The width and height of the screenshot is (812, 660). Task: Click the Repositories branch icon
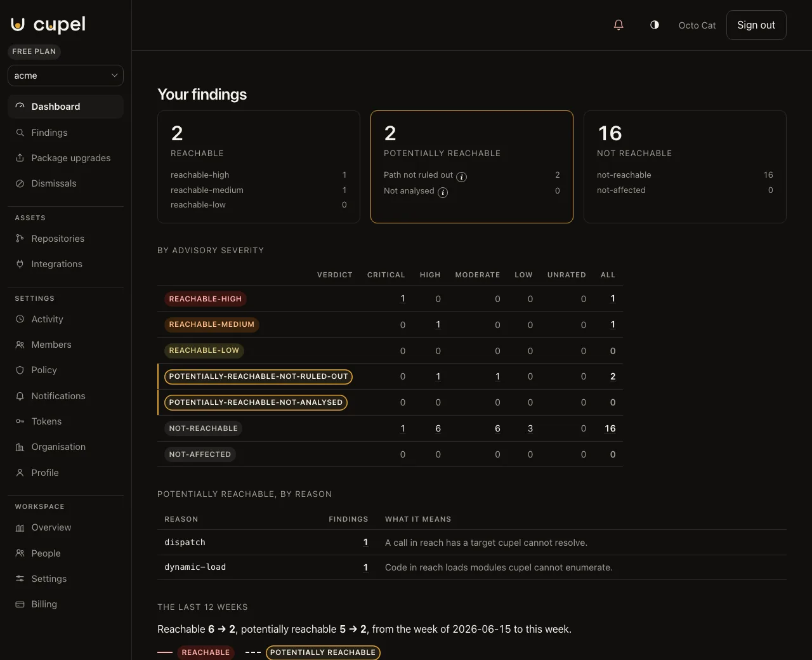20,239
